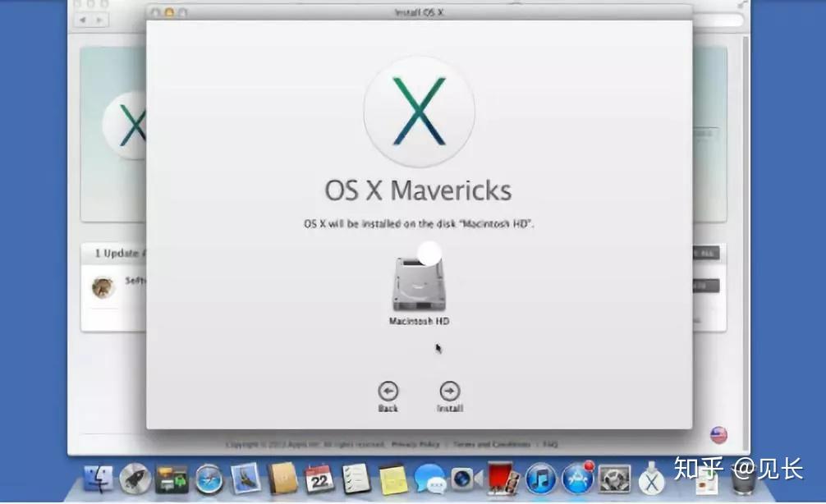
Task: Click the software update icon in updates list
Action: coord(103,287)
